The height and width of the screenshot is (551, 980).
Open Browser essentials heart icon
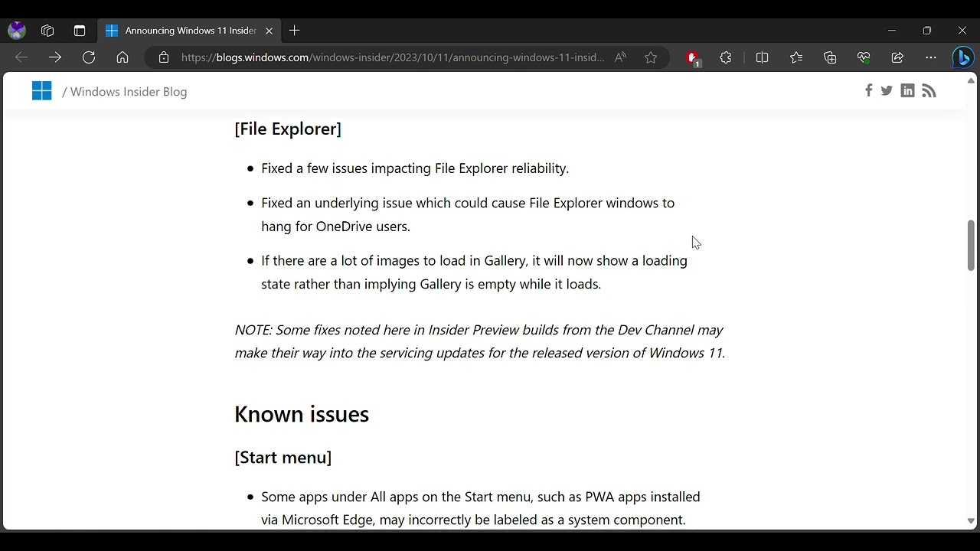click(864, 57)
